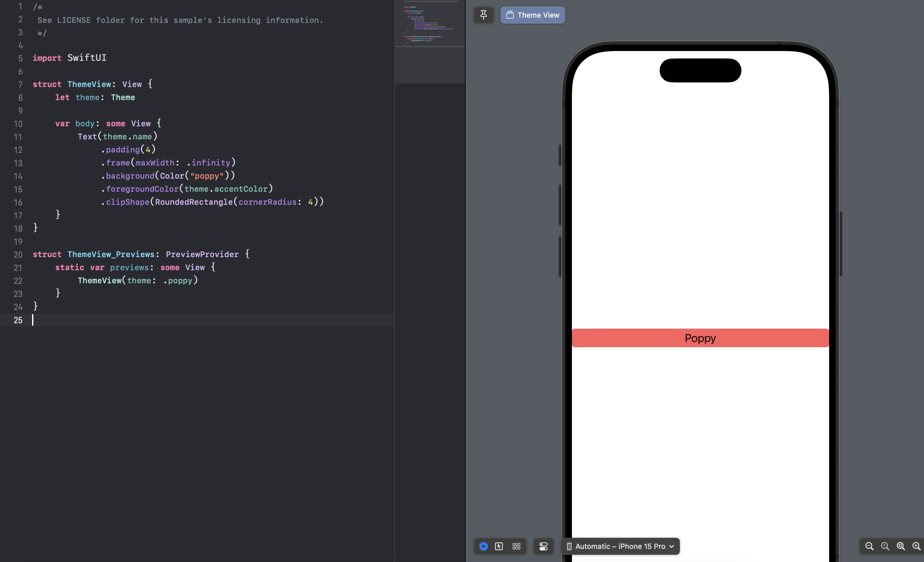Click the Poppy banner in preview
Screen dimensions: 924x562
click(x=700, y=338)
